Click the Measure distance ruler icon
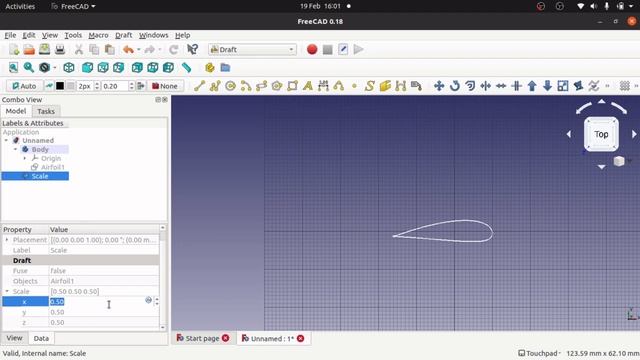Viewport: 640px width, 360px height. coord(187,67)
